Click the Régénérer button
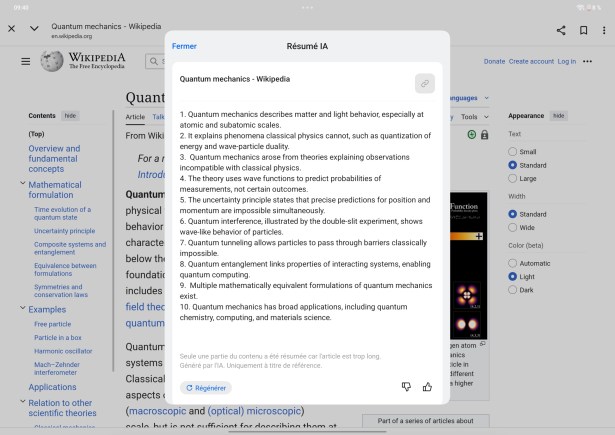 [206, 388]
